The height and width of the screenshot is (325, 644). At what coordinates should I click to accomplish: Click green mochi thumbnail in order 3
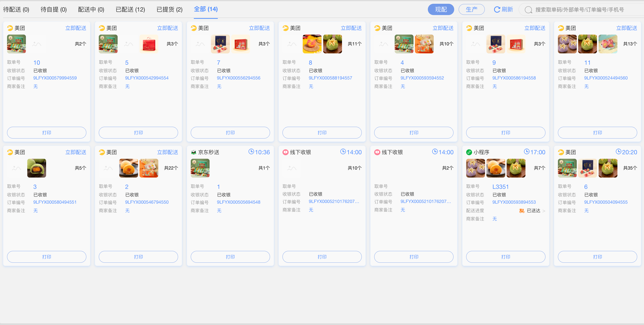point(36,168)
